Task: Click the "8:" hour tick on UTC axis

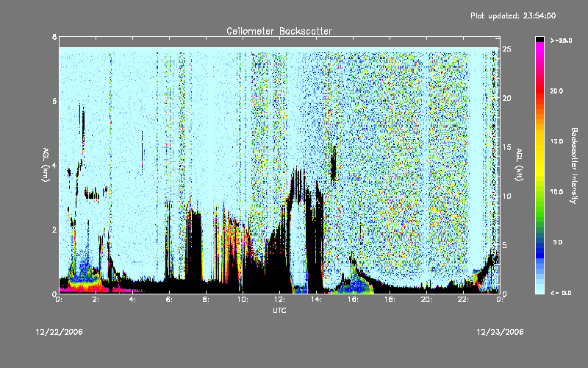Action: coord(207,300)
